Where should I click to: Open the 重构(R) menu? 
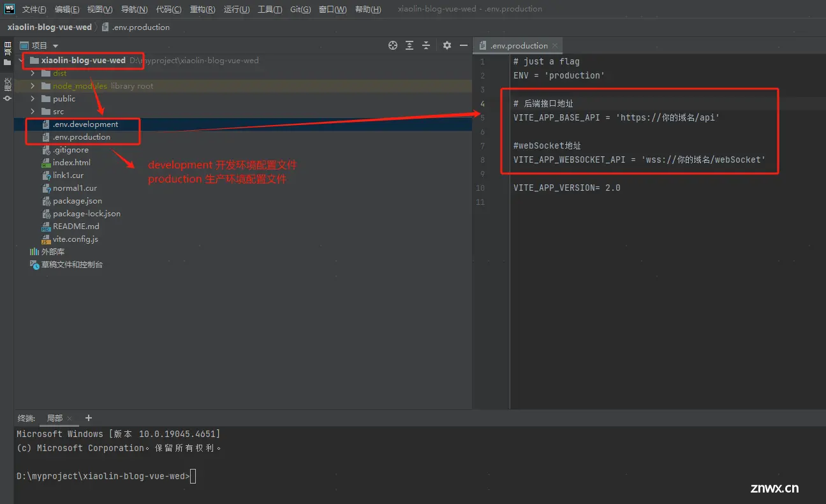(x=202, y=9)
